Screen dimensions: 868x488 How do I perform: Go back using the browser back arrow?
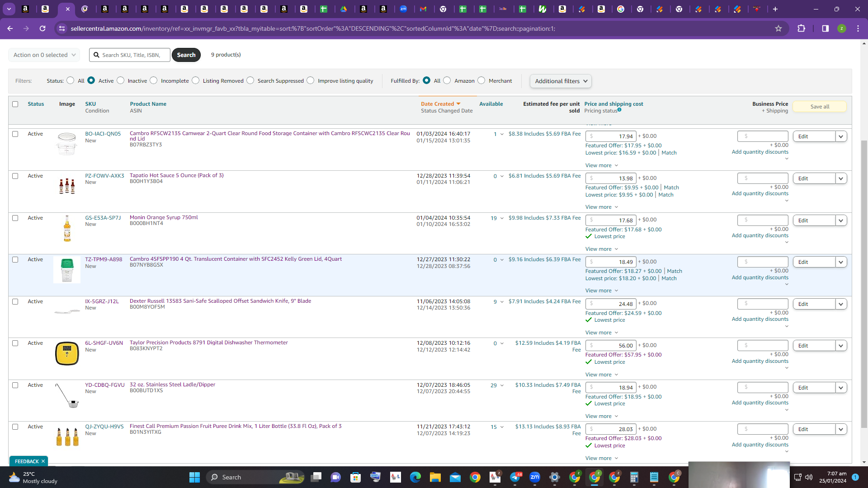10,28
